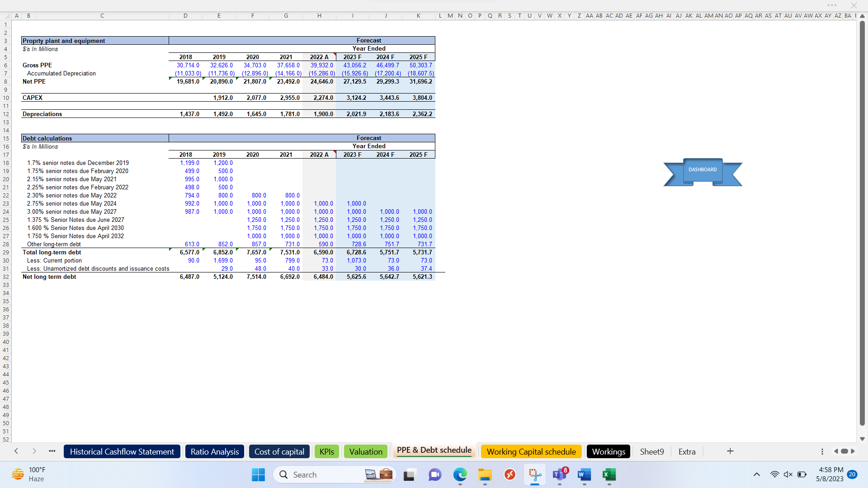868x488 pixels.
Task: Click the Windows Search box
Action: click(x=335, y=474)
